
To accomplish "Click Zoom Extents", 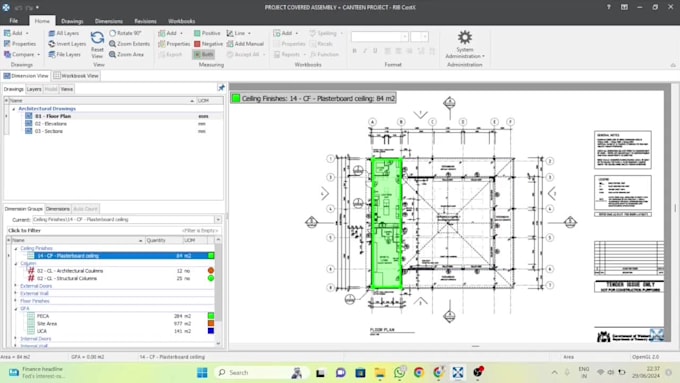I will [129, 44].
